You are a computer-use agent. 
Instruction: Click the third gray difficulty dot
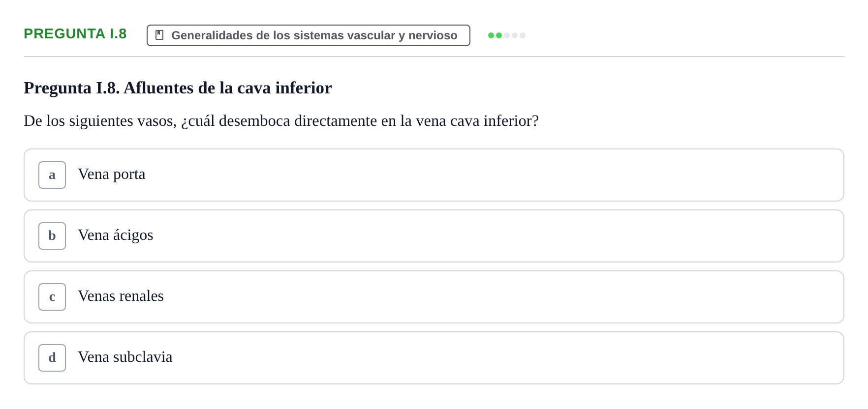pos(507,35)
